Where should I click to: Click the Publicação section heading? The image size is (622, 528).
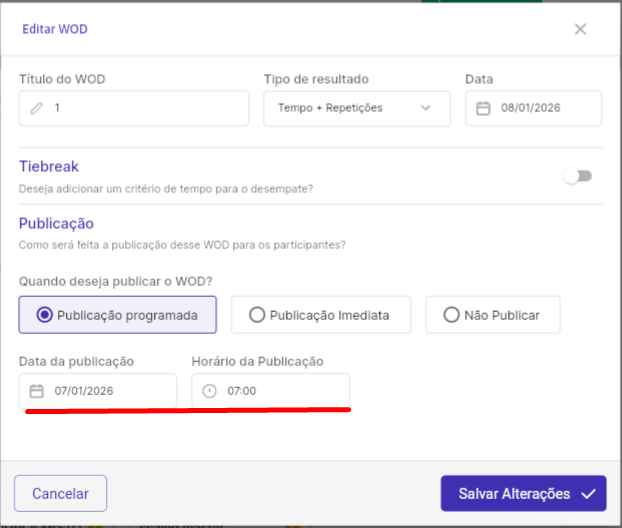[56, 224]
